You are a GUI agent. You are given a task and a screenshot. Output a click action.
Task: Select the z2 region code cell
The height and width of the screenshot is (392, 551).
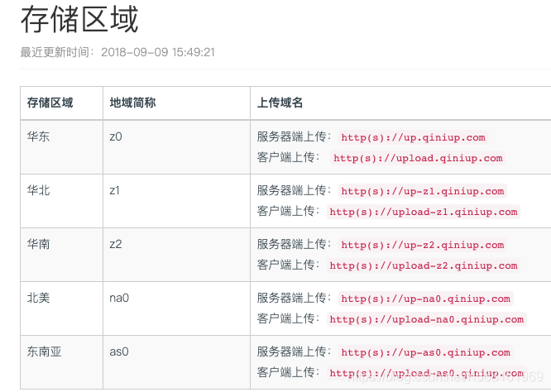click(116, 244)
